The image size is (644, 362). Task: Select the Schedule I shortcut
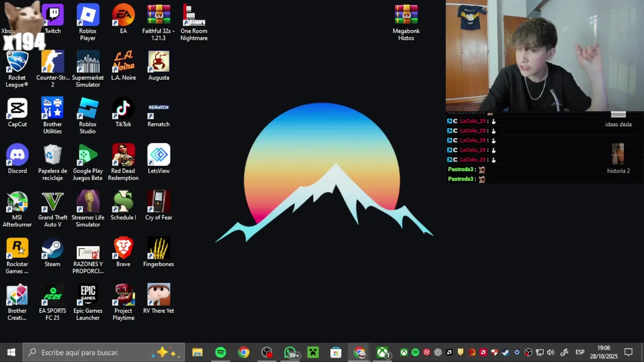click(123, 206)
